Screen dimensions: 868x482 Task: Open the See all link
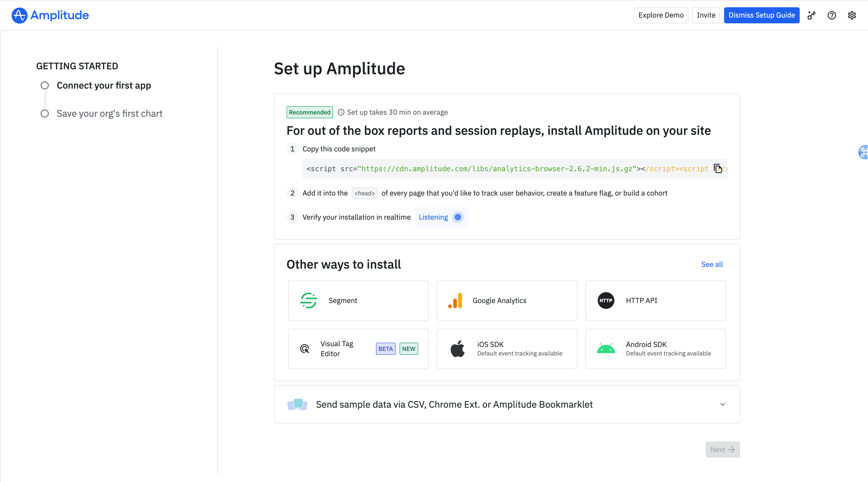point(712,264)
